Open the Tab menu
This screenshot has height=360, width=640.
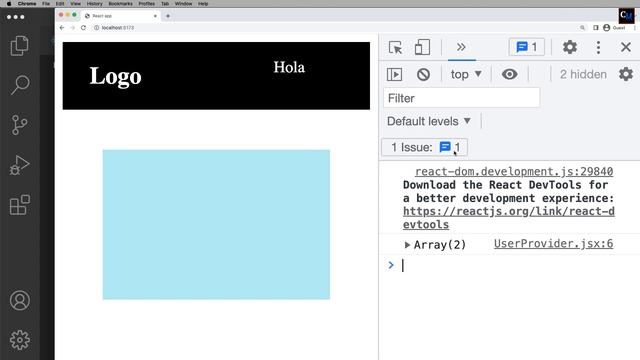[165, 4]
